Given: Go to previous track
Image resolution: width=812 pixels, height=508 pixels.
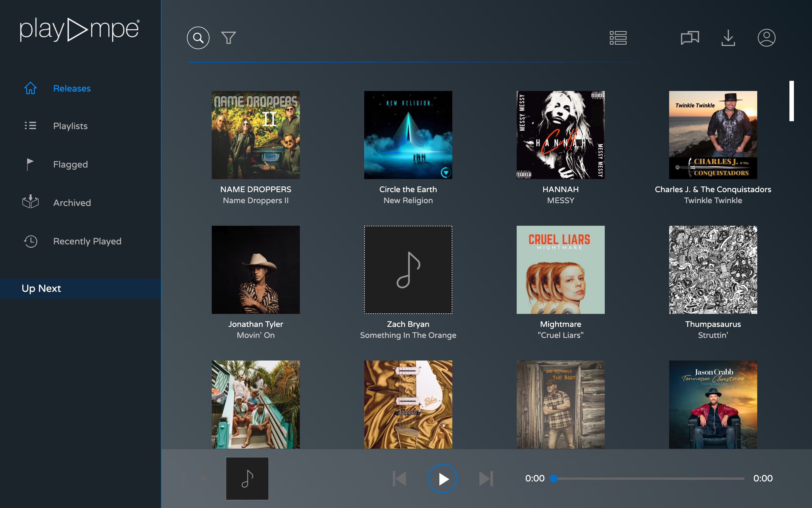Looking at the screenshot, I should (400, 478).
